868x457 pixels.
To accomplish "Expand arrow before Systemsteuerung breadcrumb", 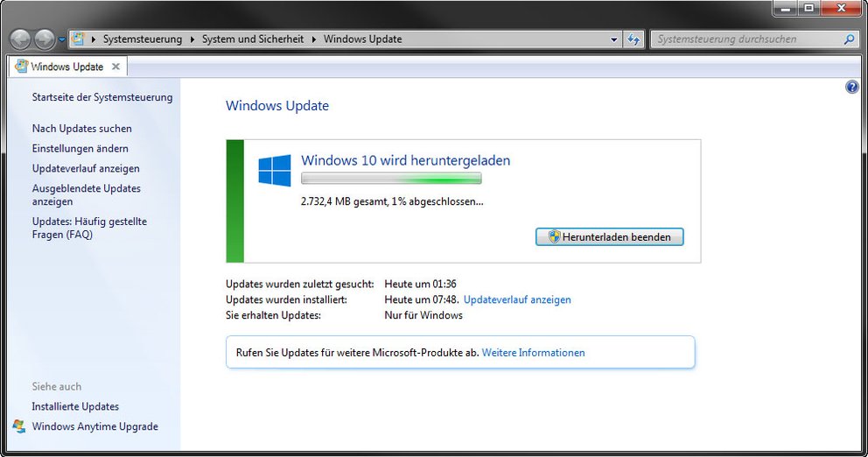I will pos(94,39).
